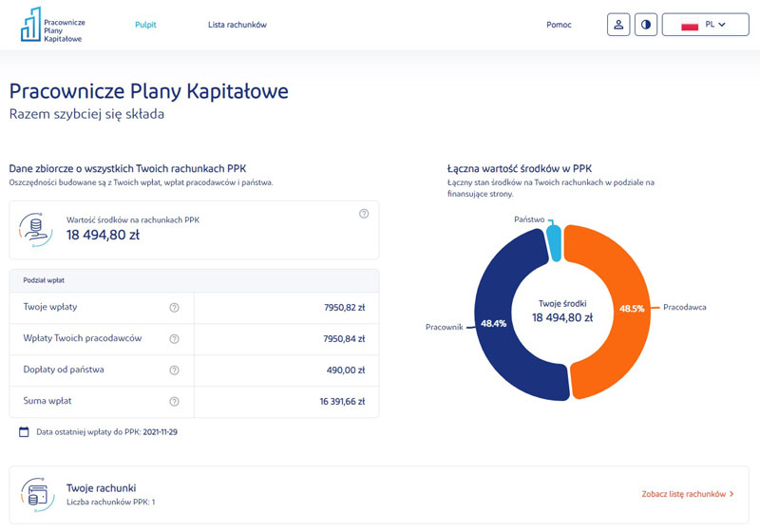Viewport: 760px width, 532px height.
Task: Click the Pomoc link
Action: click(559, 25)
